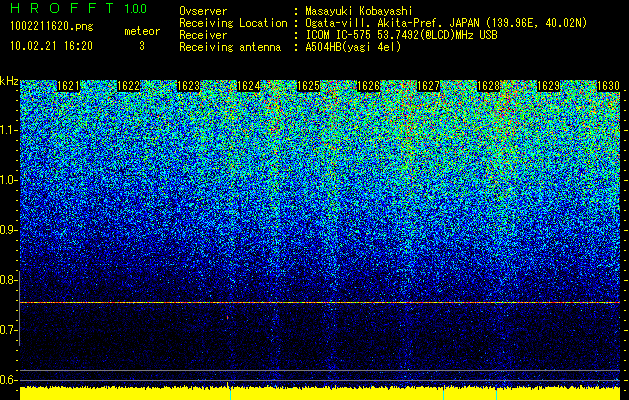Click the 0.6 frequency axis label
The width and height of the screenshot is (629, 400).
tap(7, 380)
